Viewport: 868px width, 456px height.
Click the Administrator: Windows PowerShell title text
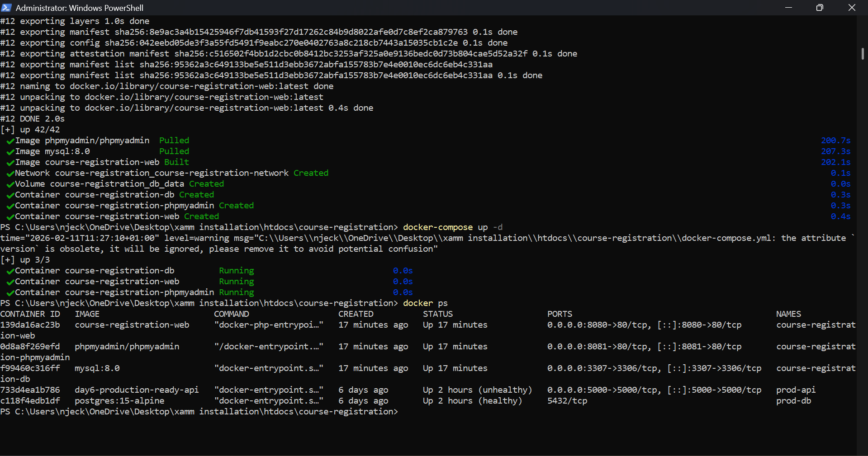click(80, 8)
